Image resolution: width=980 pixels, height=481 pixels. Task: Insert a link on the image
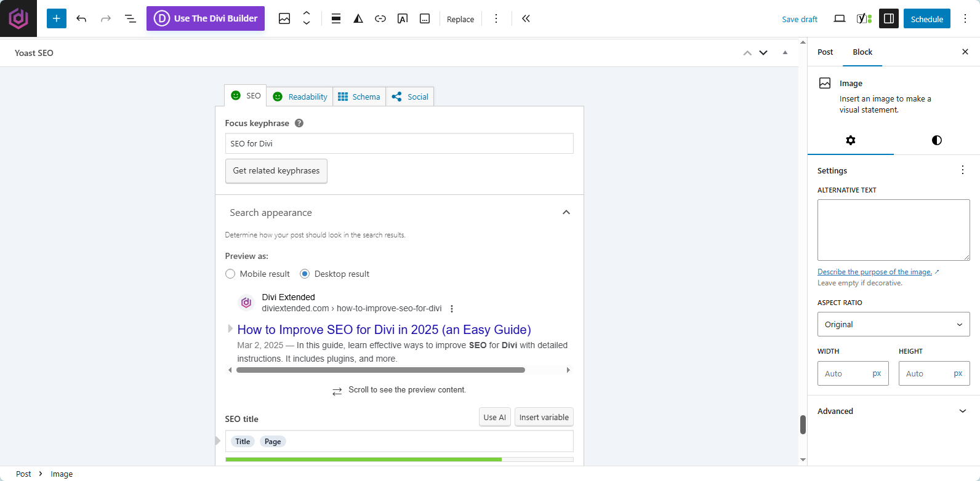[380, 18]
